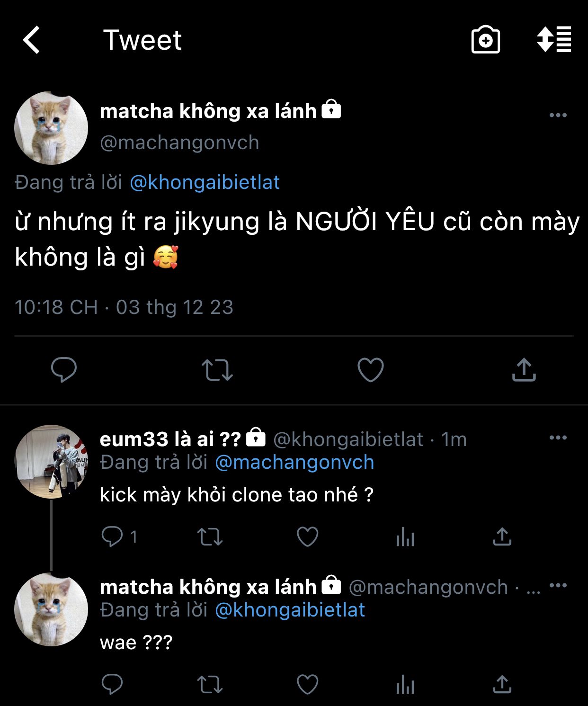
Task: View analytics on eum33's reply
Action: [x=405, y=537]
